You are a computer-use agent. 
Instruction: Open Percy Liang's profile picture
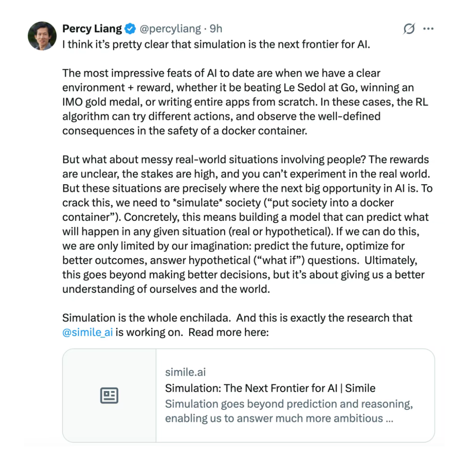tap(42, 36)
